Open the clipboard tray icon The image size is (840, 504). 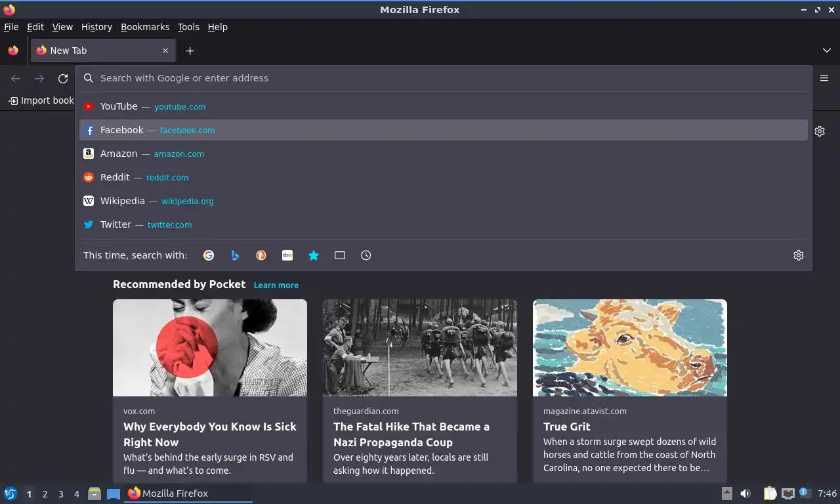[770, 493]
